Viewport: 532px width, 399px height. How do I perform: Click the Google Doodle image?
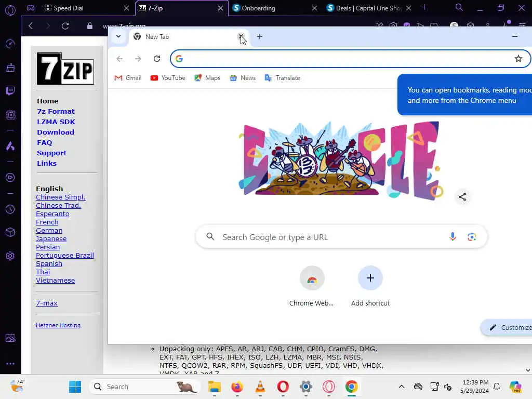pyautogui.click(x=341, y=161)
